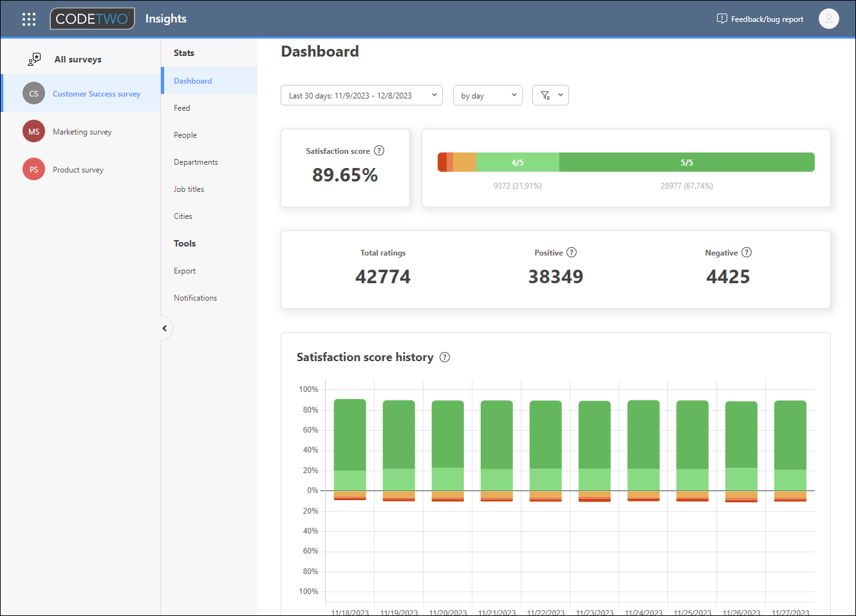Open the date range selector
Image resolution: width=856 pixels, height=616 pixels.
[x=361, y=95]
